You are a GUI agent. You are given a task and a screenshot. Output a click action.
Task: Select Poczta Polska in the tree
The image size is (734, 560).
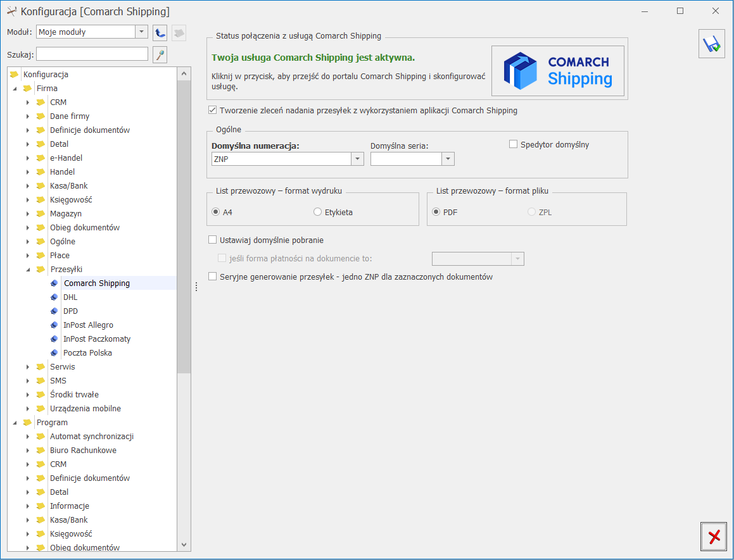point(87,352)
